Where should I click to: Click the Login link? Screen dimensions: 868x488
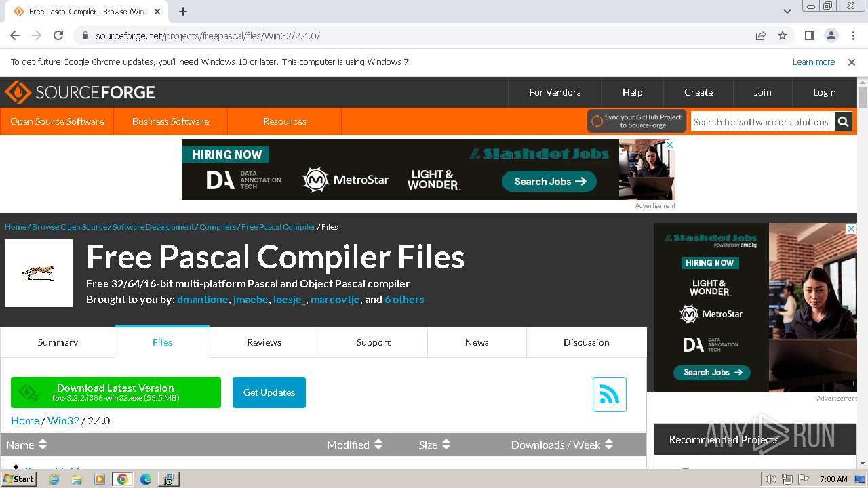(x=825, y=92)
